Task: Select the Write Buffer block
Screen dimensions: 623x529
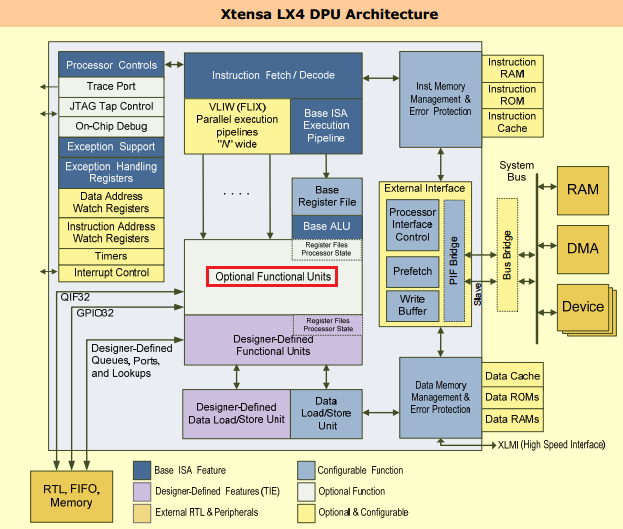Action: click(412, 305)
